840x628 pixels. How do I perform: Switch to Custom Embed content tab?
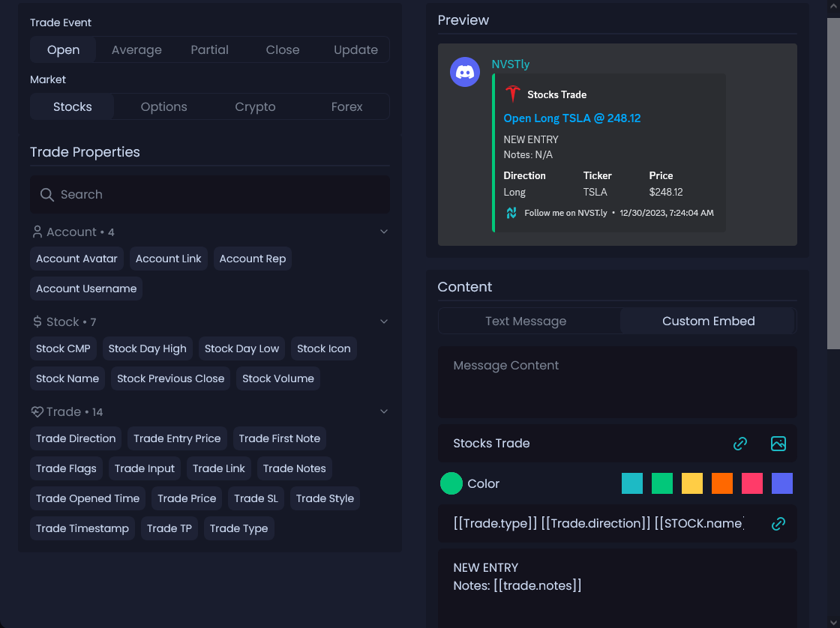pos(708,321)
